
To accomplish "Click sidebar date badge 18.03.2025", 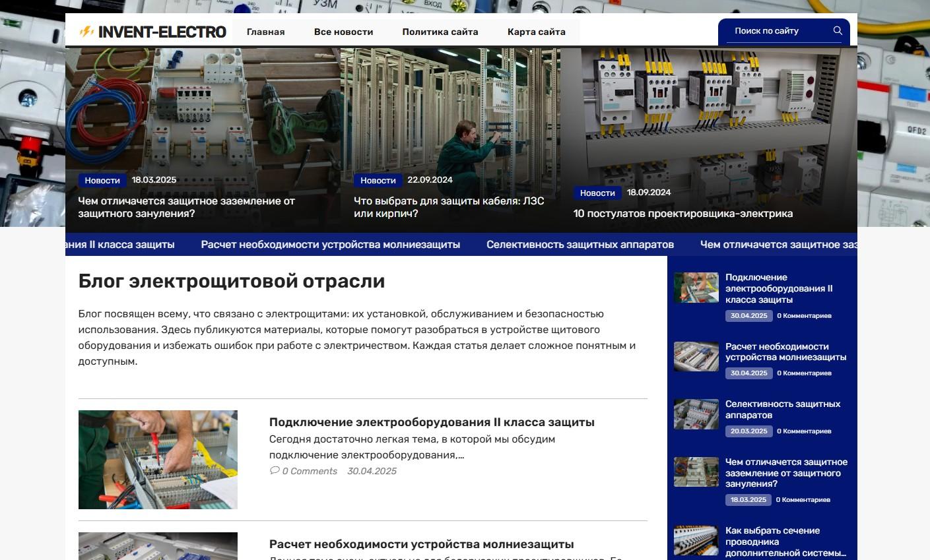I will [748, 500].
